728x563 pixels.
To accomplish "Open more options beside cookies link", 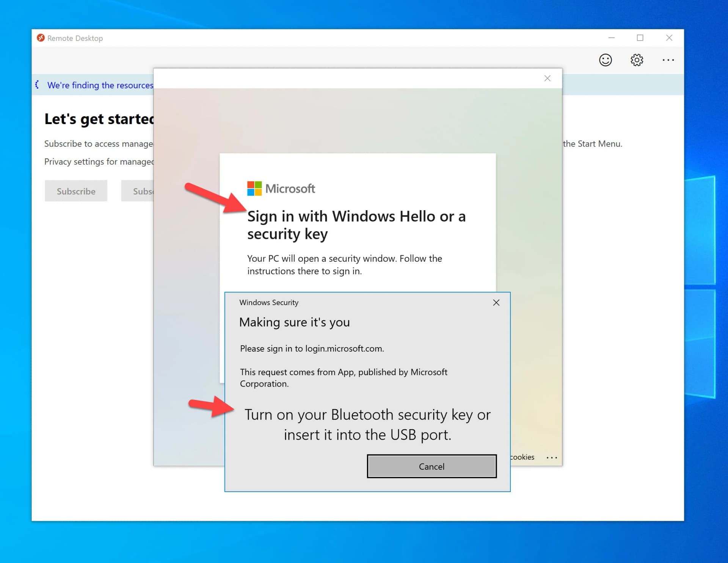I will point(552,458).
